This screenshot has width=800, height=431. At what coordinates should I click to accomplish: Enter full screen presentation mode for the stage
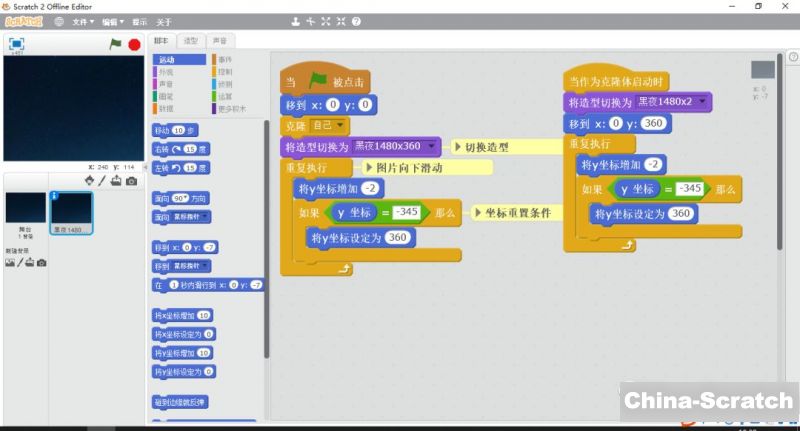point(17,44)
